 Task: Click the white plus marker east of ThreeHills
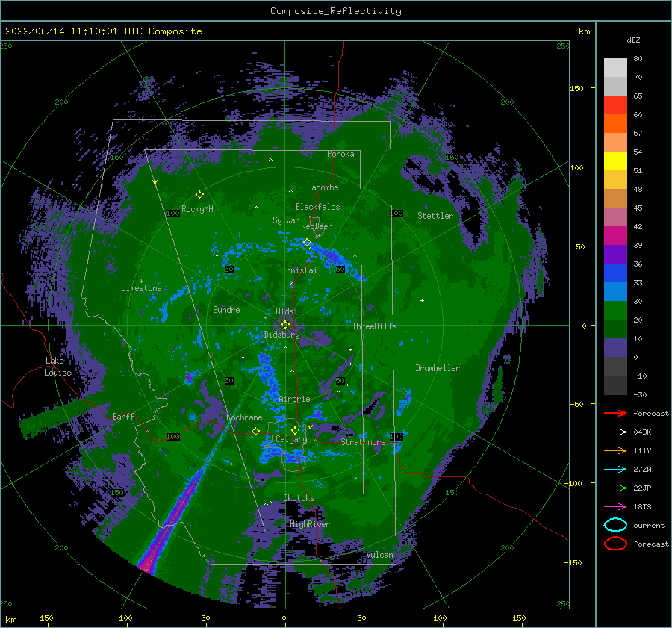click(422, 300)
